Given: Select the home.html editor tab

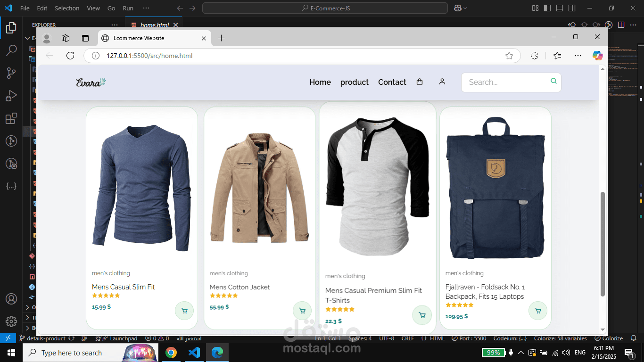Looking at the screenshot, I should pyautogui.click(x=154, y=25).
